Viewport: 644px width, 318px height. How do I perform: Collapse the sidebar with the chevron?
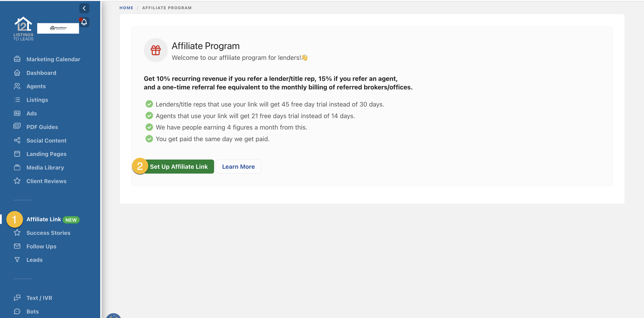(84, 8)
